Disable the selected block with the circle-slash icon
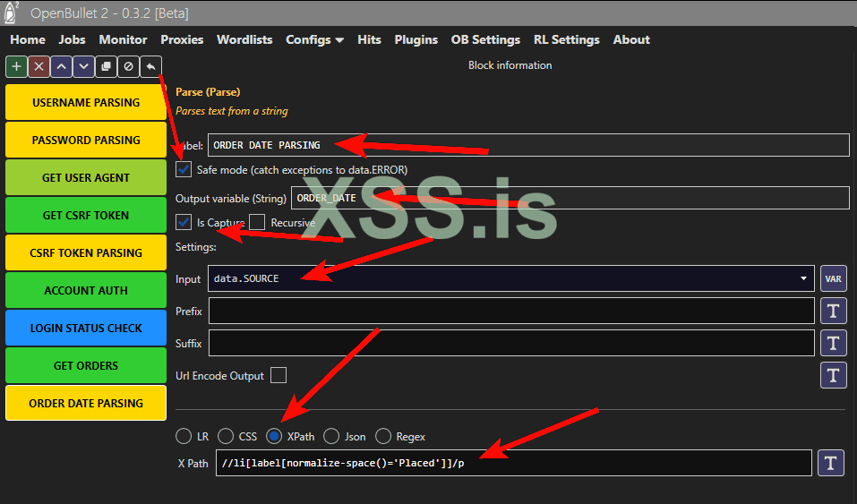 (128, 66)
